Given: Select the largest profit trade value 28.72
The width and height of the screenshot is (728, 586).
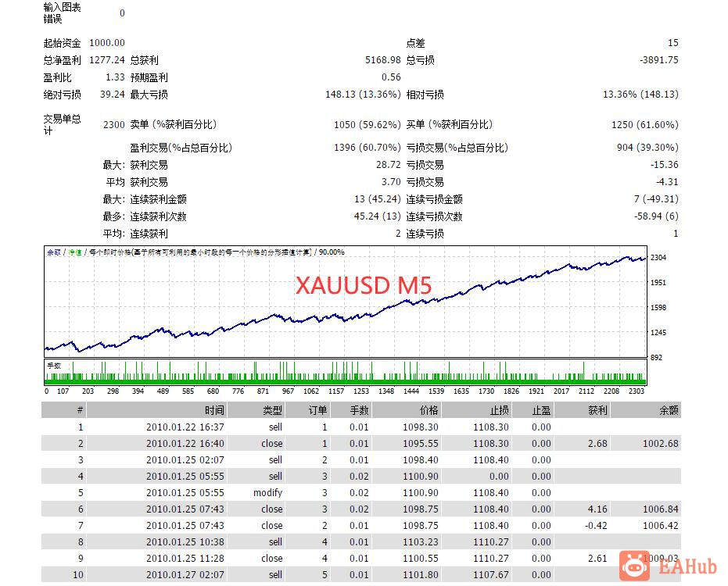Looking at the screenshot, I should pos(388,165).
